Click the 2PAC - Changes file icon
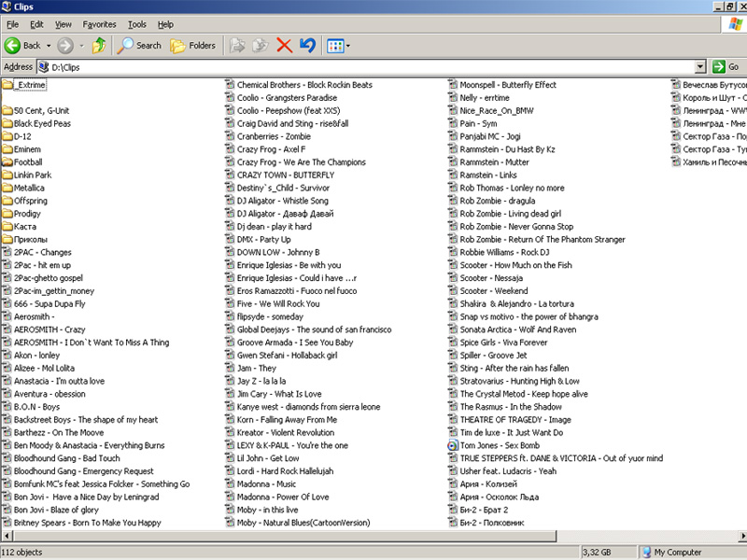Screen dimensions: 747x560 pyautogui.click(x=7, y=252)
